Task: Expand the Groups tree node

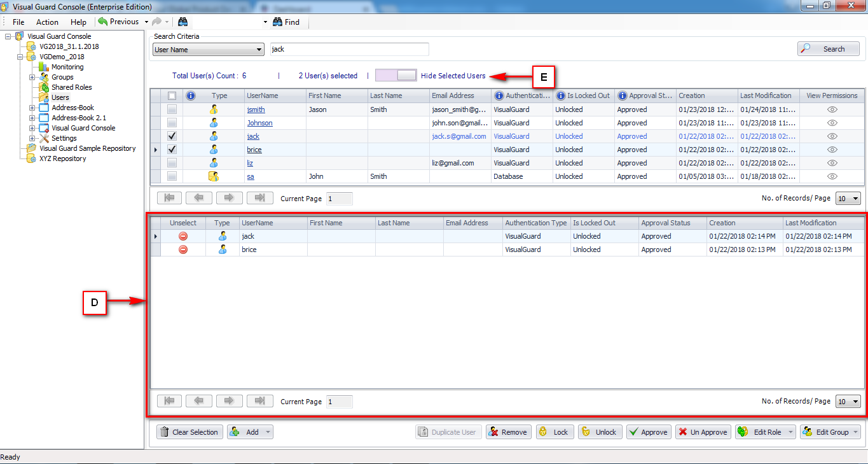Action: (x=32, y=77)
